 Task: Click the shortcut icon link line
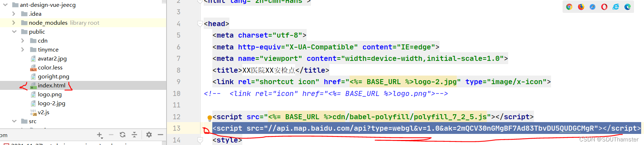[381, 82]
